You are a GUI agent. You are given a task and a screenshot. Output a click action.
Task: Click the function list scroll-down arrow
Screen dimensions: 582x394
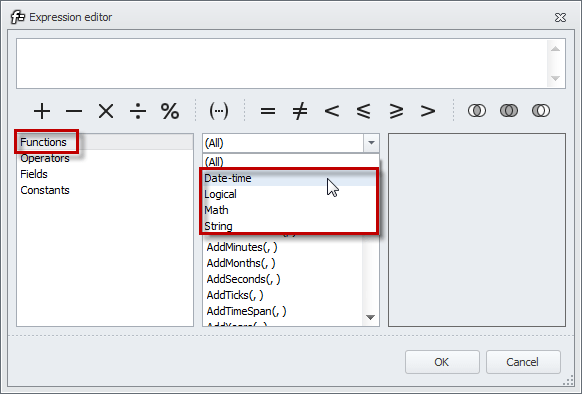click(370, 317)
